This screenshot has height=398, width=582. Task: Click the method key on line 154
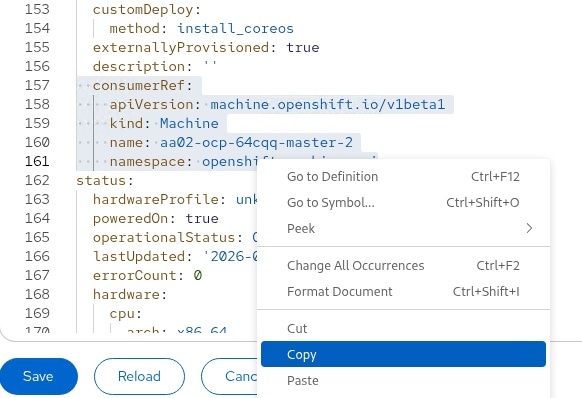click(x=134, y=29)
